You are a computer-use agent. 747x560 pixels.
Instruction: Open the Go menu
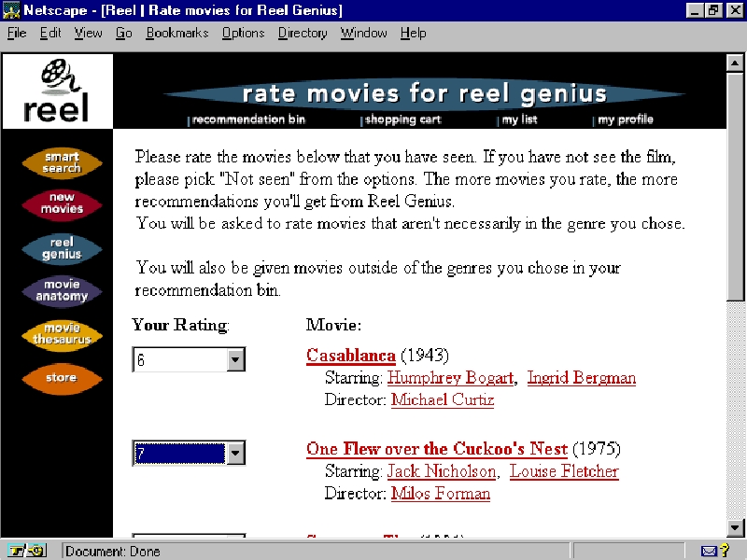coord(124,33)
